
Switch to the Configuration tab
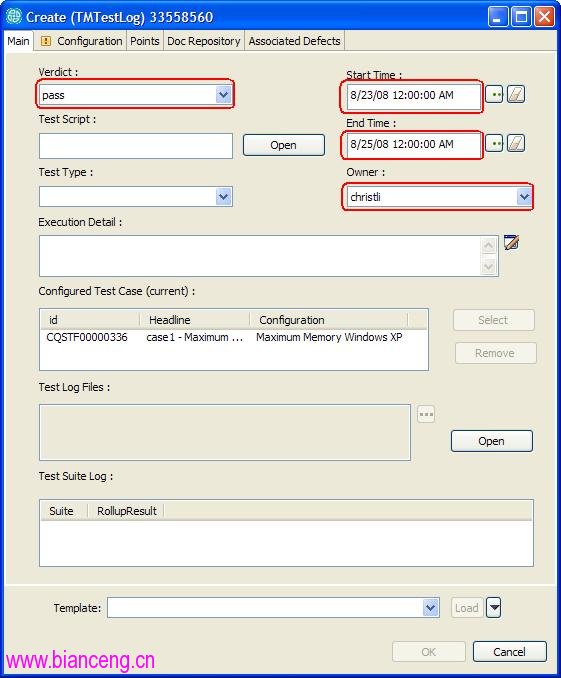[81, 41]
